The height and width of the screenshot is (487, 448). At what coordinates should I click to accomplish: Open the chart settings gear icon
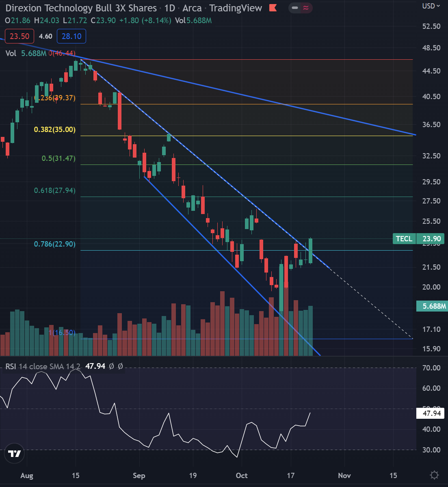[x=434, y=475]
